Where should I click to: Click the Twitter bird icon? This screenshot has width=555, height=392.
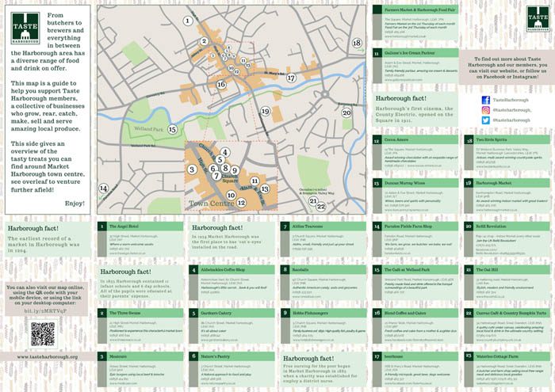click(x=486, y=120)
